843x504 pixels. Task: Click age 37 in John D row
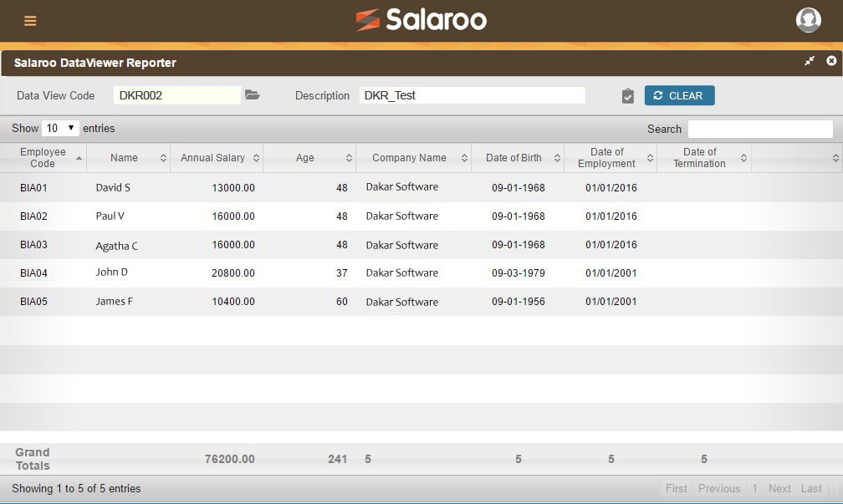[x=342, y=273]
